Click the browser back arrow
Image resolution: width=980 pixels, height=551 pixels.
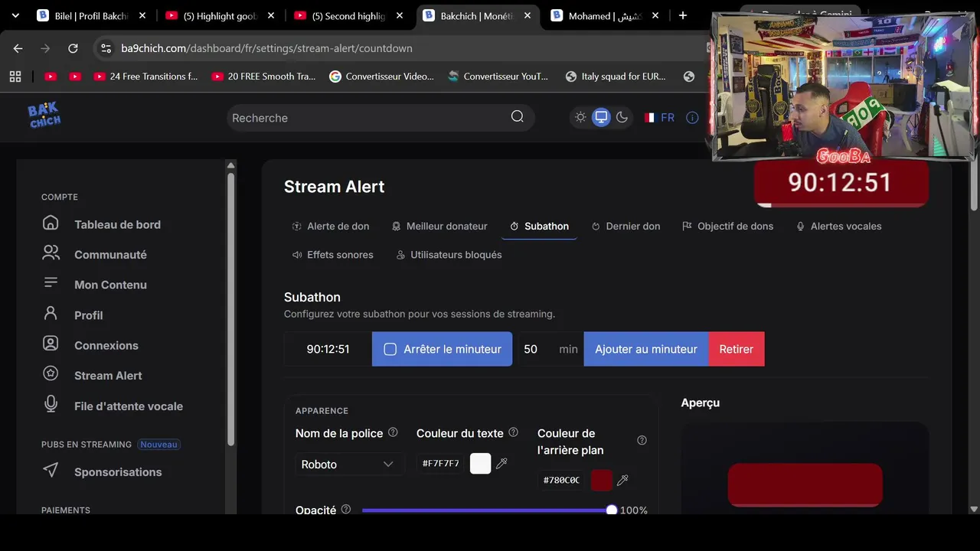coord(18,48)
